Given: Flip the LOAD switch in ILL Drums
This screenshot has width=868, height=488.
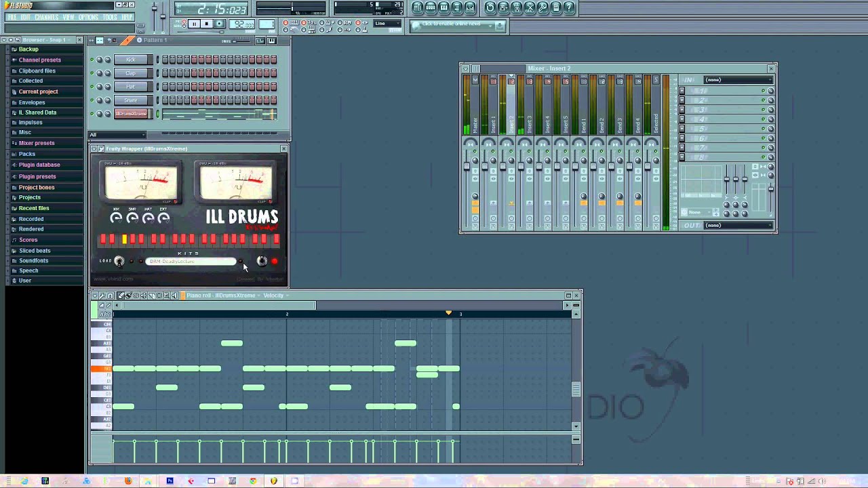Looking at the screenshot, I should pyautogui.click(x=119, y=262).
